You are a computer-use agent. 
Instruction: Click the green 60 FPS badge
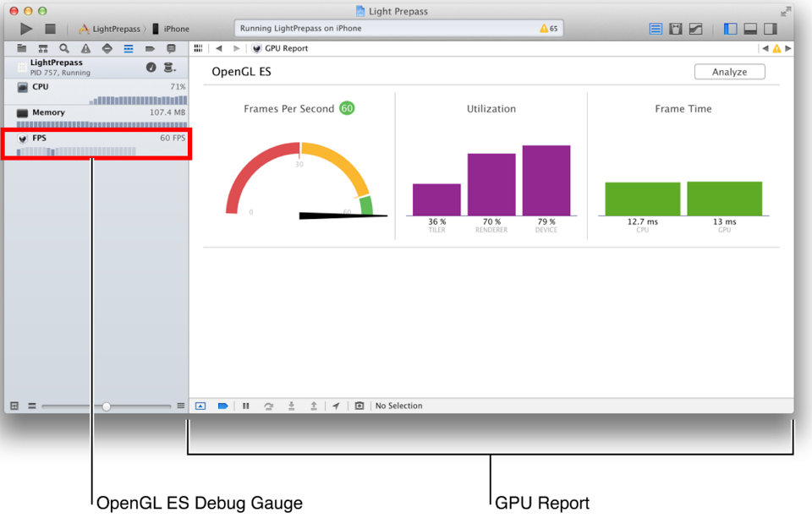tap(347, 108)
